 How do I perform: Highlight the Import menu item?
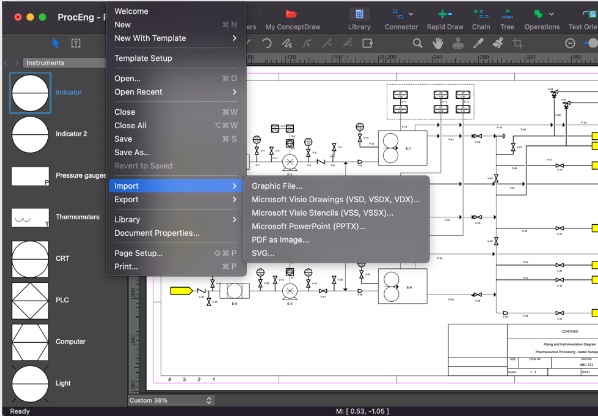[x=176, y=186]
